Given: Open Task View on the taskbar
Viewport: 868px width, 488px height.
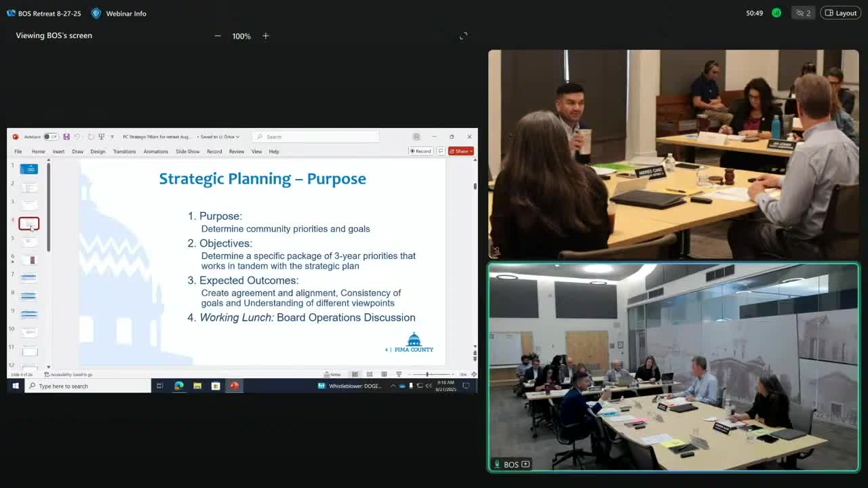Looking at the screenshot, I should (160, 386).
